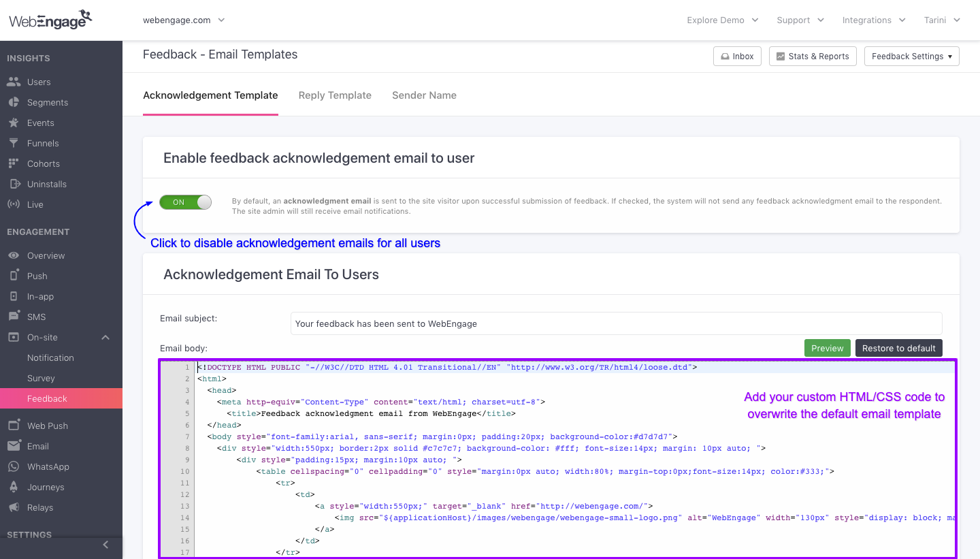Click the Push mobile icon

click(14, 275)
